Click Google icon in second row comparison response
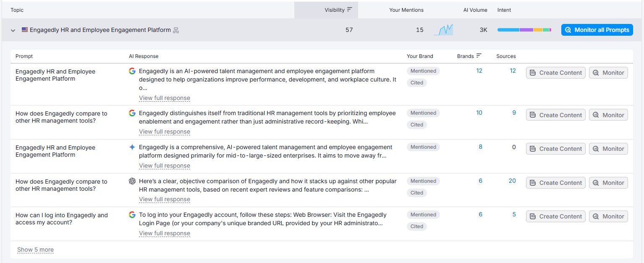The height and width of the screenshot is (263, 644). pos(132,113)
